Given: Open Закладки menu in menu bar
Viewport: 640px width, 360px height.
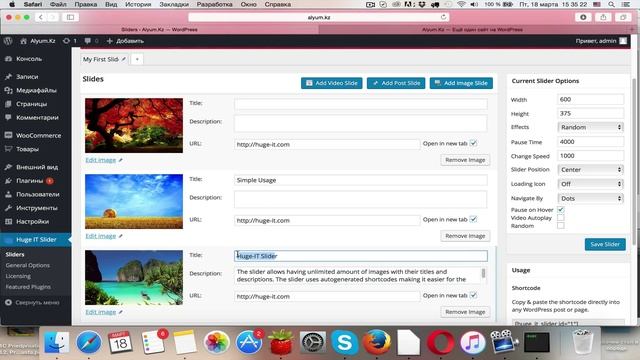Looking at the screenshot, I should coord(174,4).
